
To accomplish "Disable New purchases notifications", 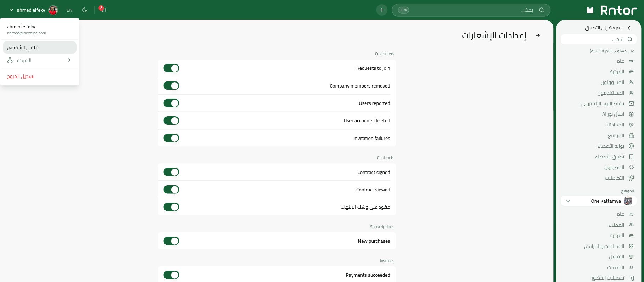I will pos(171,241).
